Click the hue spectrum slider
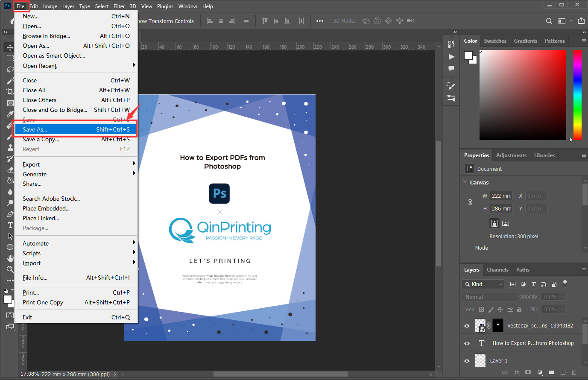Viewport: 588px width, 380px height. click(x=577, y=95)
